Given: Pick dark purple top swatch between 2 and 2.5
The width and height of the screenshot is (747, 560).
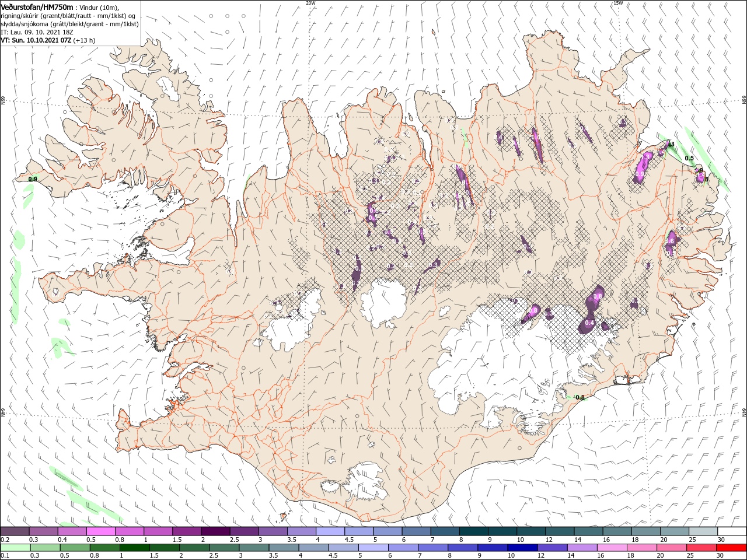Looking at the screenshot, I should pyautogui.click(x=215, y=531).
